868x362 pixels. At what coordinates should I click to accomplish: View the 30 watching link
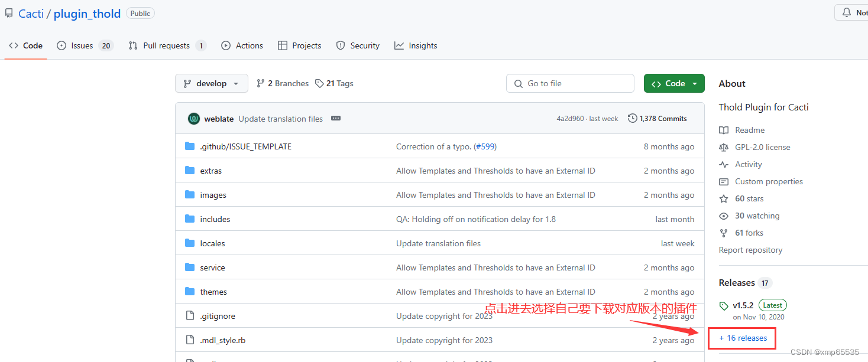click(757, 216)
